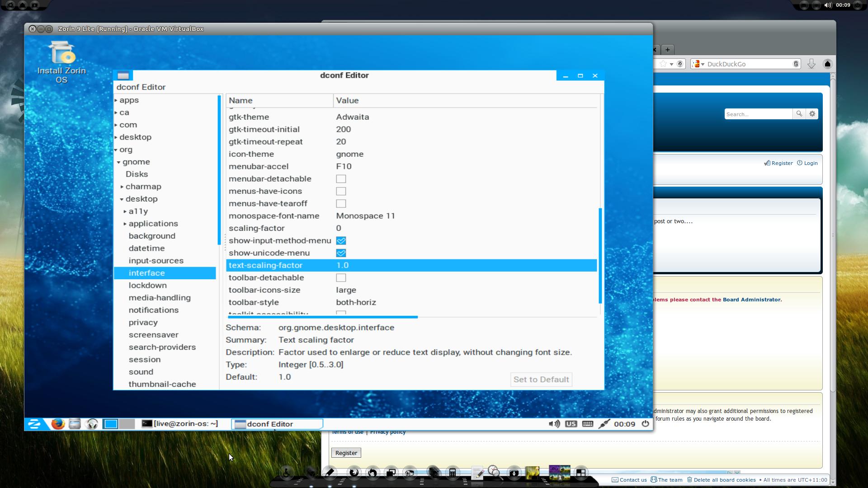Uncheck show-unicode-menu checkbox
868x488 pixels.
point(341,253)
